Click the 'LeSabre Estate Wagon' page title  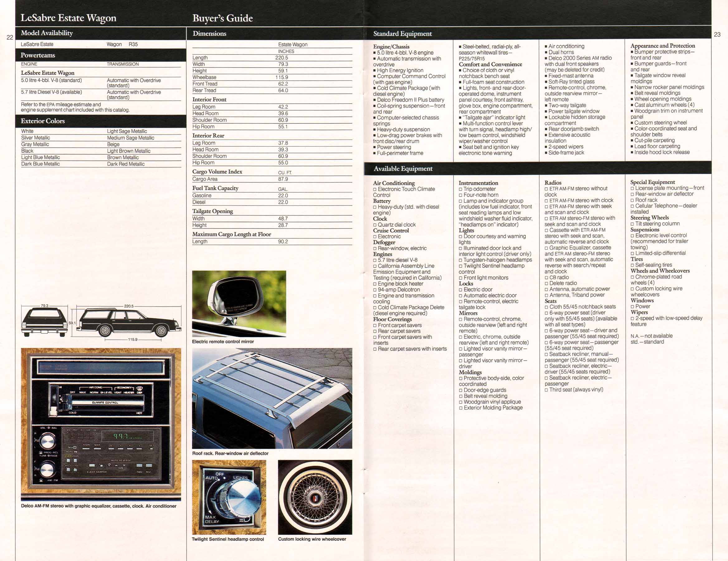pos(68,18)
